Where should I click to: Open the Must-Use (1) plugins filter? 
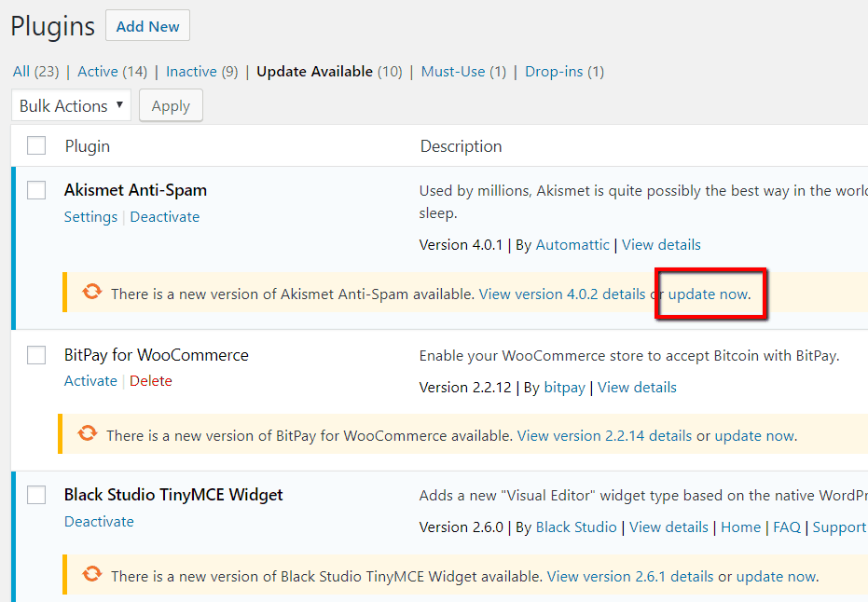[463, 72]
